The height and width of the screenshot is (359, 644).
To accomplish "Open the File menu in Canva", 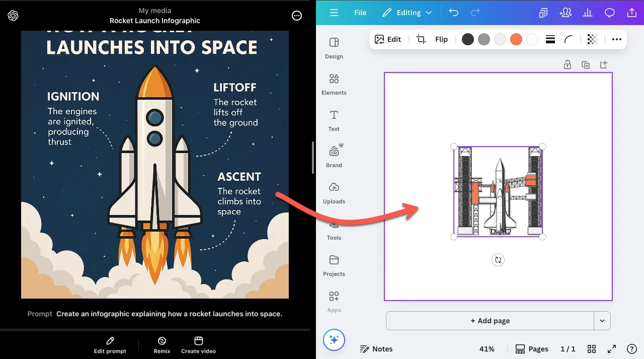I will pos(360,13).
